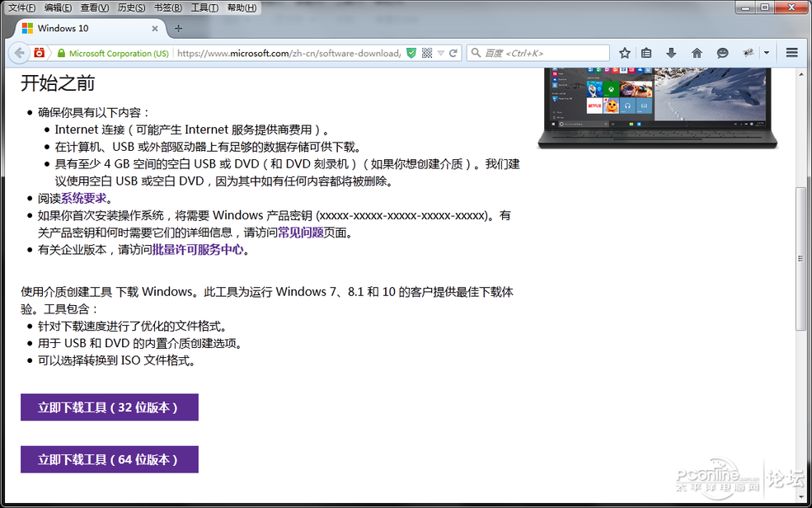Open the 帮助(H) menu
Screen dimensions: 812x508
242,7
